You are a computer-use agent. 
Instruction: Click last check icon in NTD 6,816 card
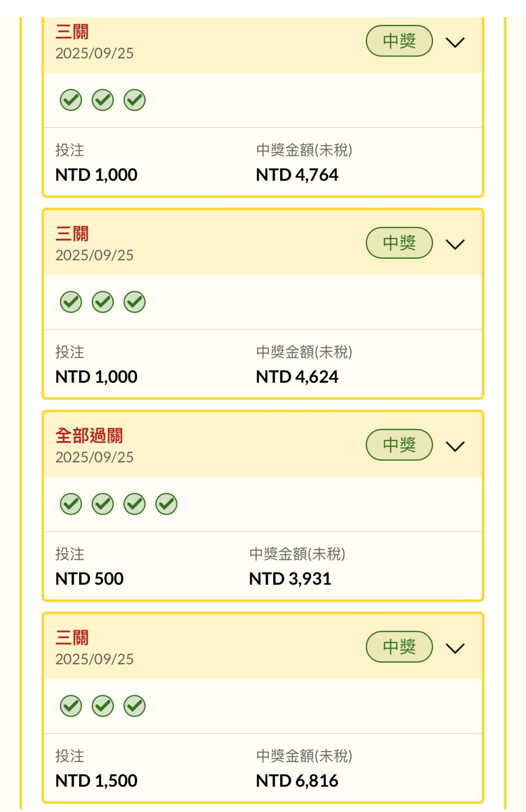[134, 706]
